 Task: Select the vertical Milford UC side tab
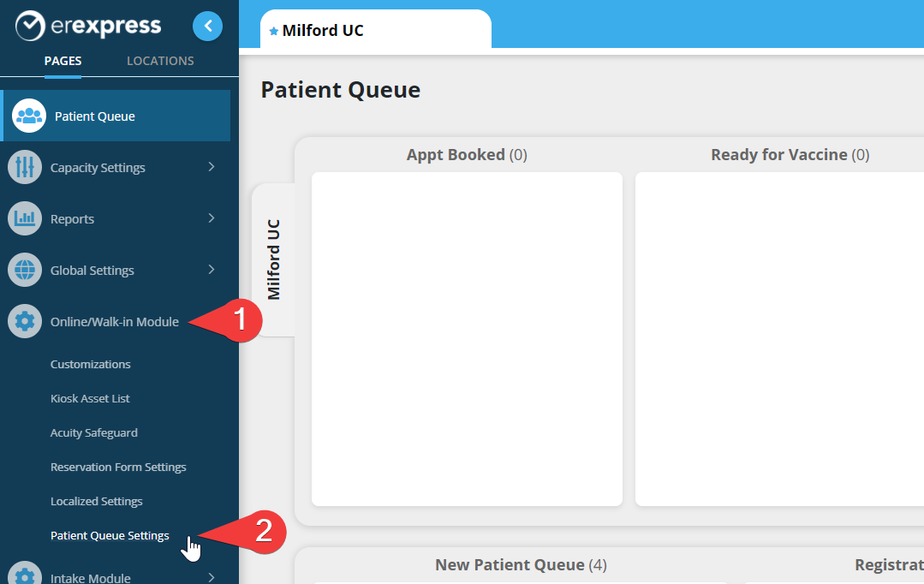pyautogui.click(x=274, y=259)
